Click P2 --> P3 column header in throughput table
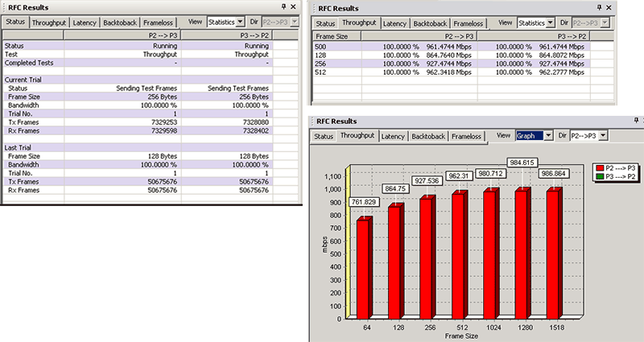 pyautogui.click(x=419, y=36)
